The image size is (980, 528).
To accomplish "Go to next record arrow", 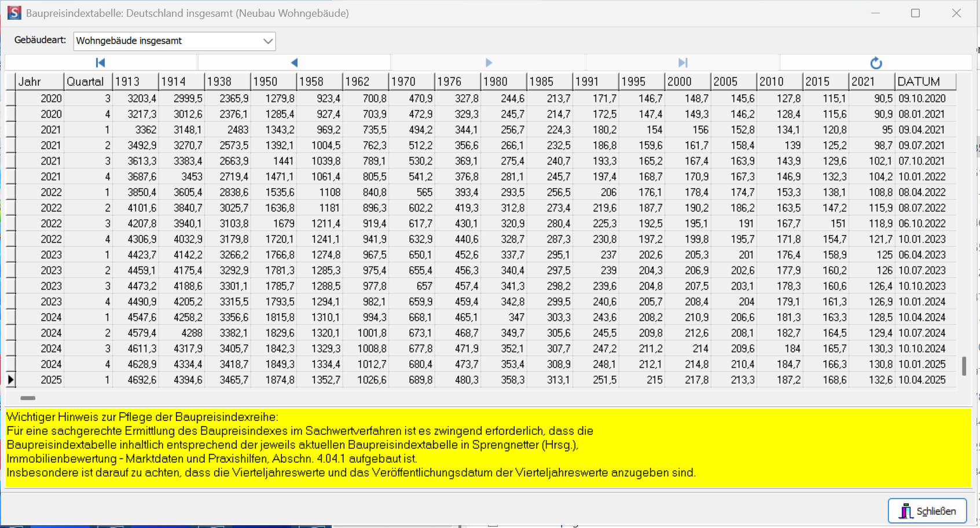I will (x=489, y=63).
